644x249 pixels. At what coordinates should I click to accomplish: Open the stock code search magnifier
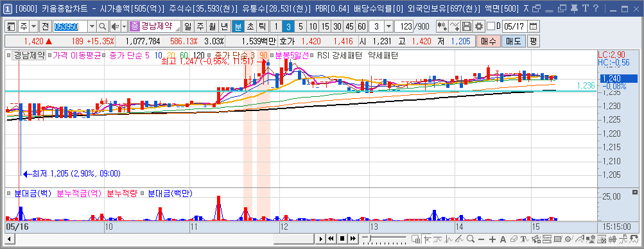pyautogui.click(x=103, y=27)
